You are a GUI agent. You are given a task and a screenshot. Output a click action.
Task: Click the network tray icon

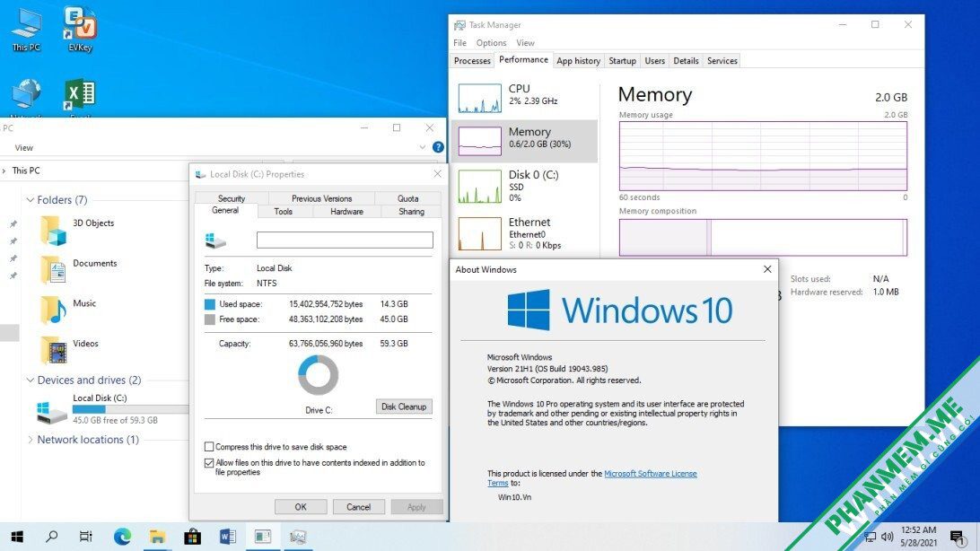[x=870, y=536]
